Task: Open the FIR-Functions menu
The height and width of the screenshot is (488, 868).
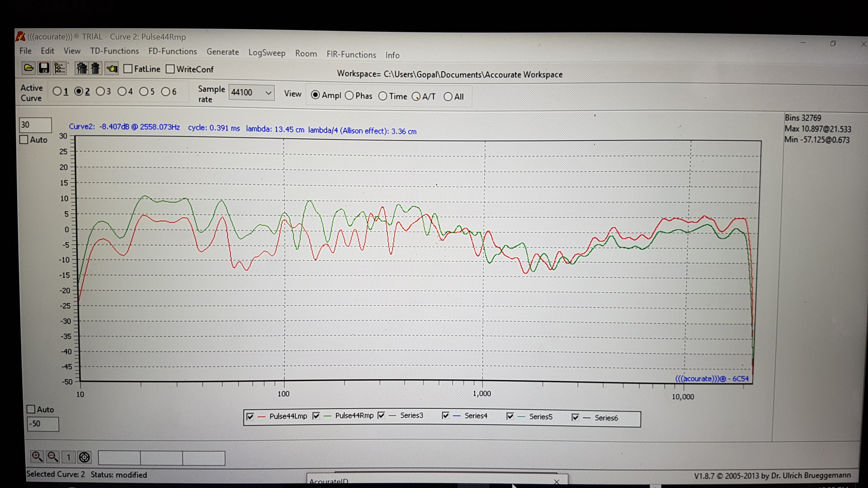Action: (x=351, y=55)
